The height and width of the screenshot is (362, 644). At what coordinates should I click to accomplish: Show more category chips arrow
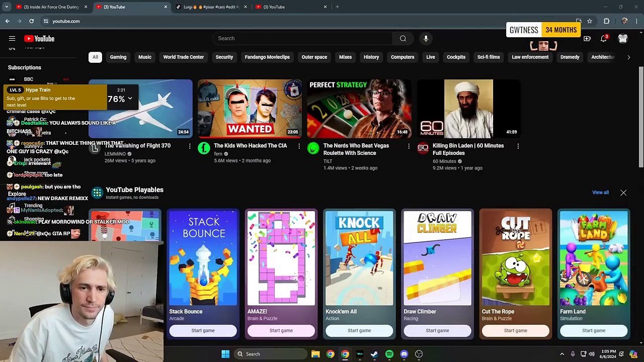pyautogui.click(x=628, y=57)
